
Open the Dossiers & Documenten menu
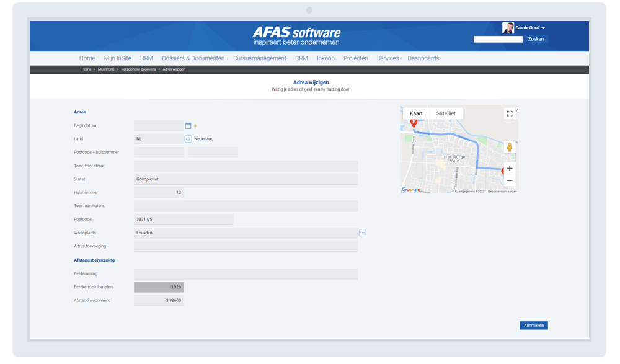193,58
